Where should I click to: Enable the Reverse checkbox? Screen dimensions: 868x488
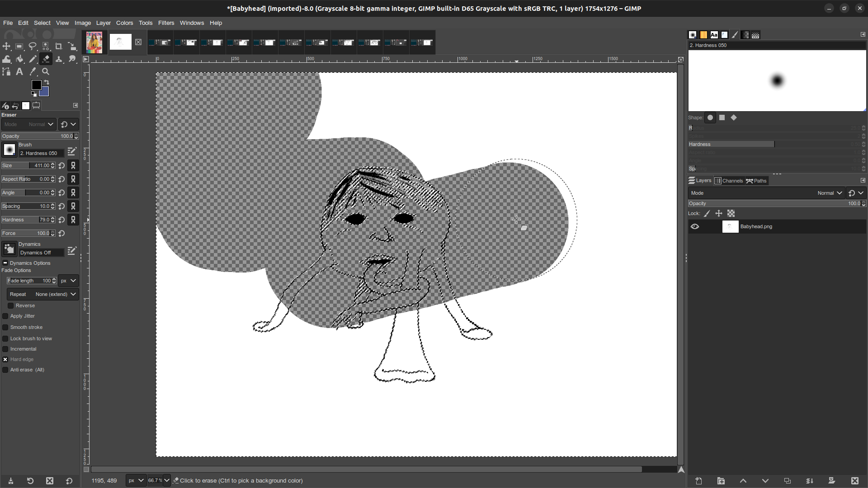tap(10, 305)
